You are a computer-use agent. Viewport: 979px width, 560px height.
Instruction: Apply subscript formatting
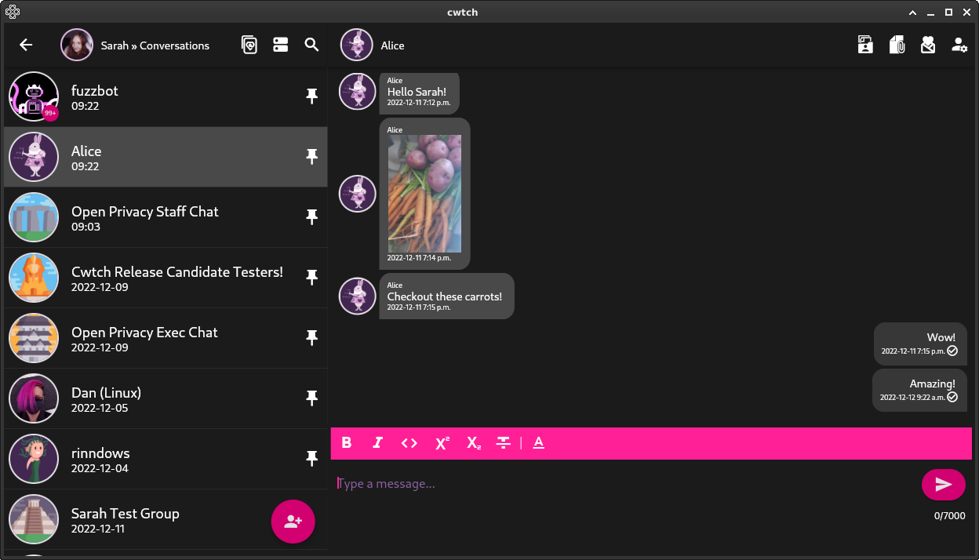(474, 443)
